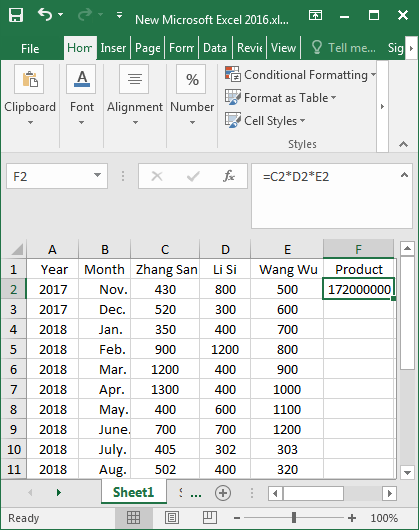Select the Sheet1 worksheet tab

[x=133, y=492]
